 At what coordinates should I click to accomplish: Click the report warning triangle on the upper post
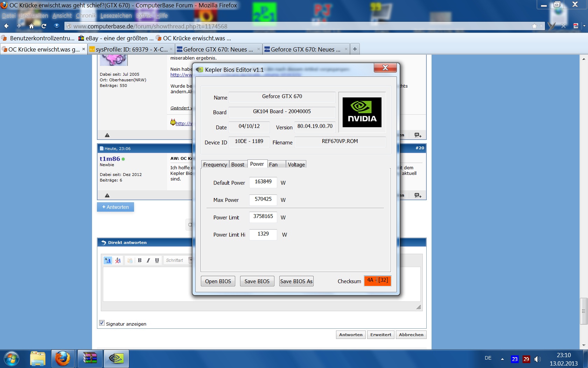pos(107,135)
